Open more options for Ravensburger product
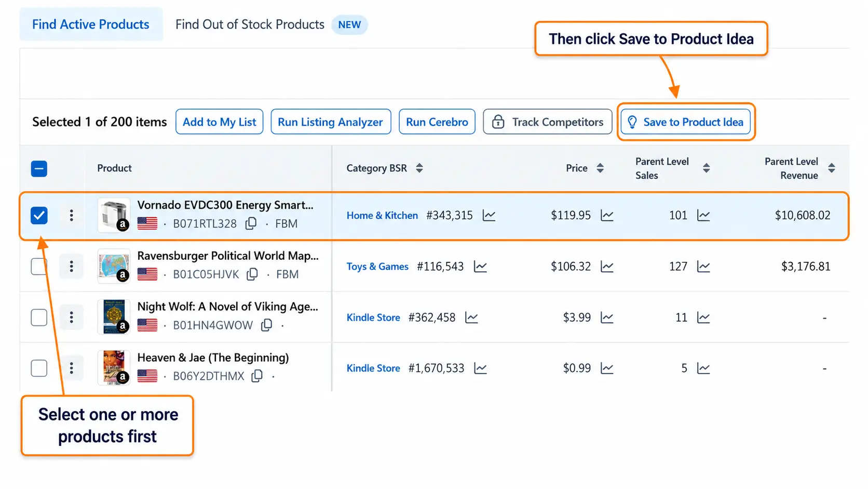This screenshot has width=868, height=489. point(71,266)
